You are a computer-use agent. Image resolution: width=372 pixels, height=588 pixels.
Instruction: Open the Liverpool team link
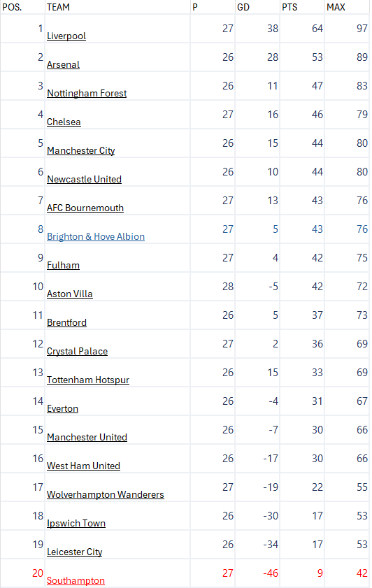(66, 36)
